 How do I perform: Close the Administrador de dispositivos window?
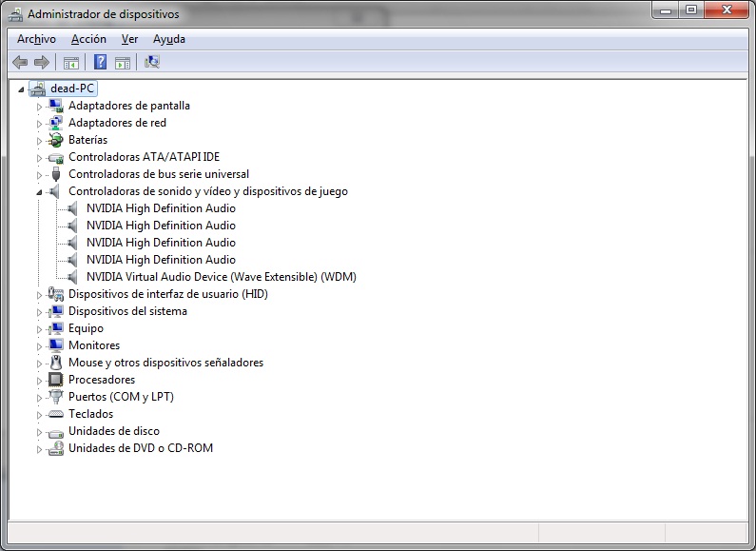(x=727, y=10)
